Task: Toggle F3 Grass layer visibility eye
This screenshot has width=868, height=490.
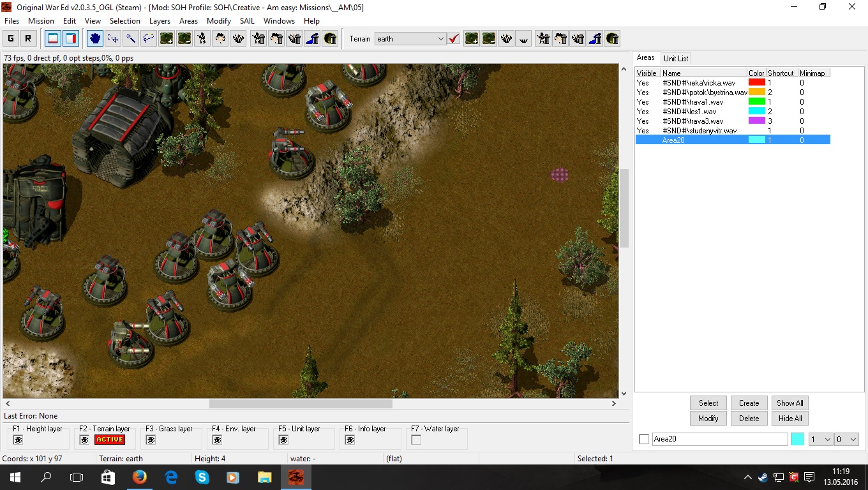Action: 151,440
